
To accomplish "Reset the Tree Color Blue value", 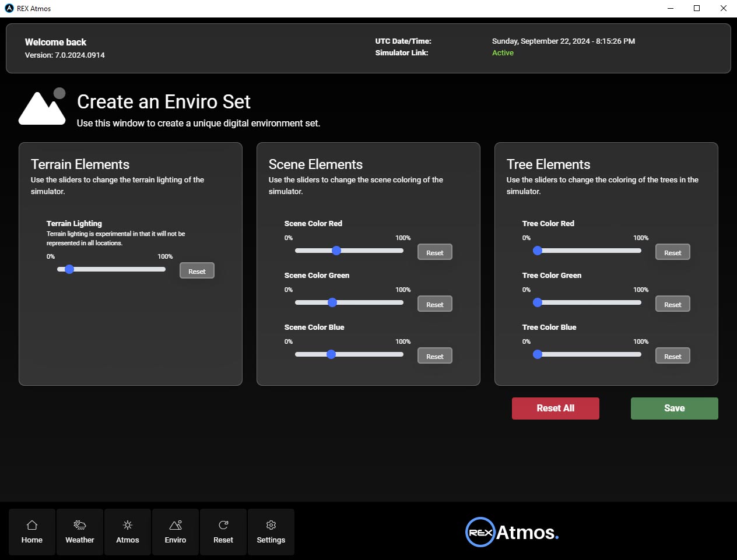I will click(x=672, y=355).
